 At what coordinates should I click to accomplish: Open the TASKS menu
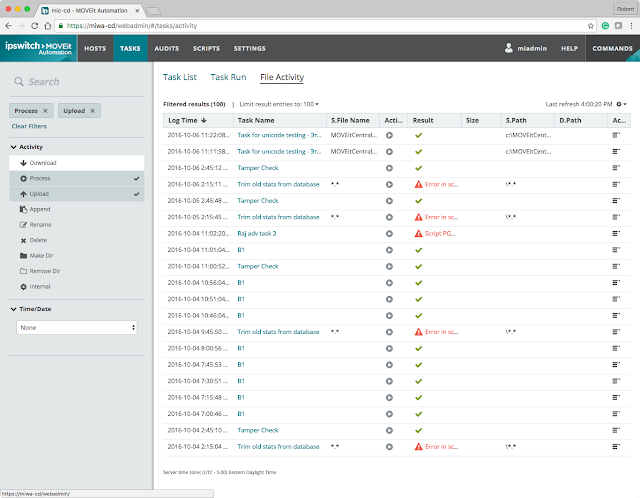pyautogui.click(x=130, y=48)
